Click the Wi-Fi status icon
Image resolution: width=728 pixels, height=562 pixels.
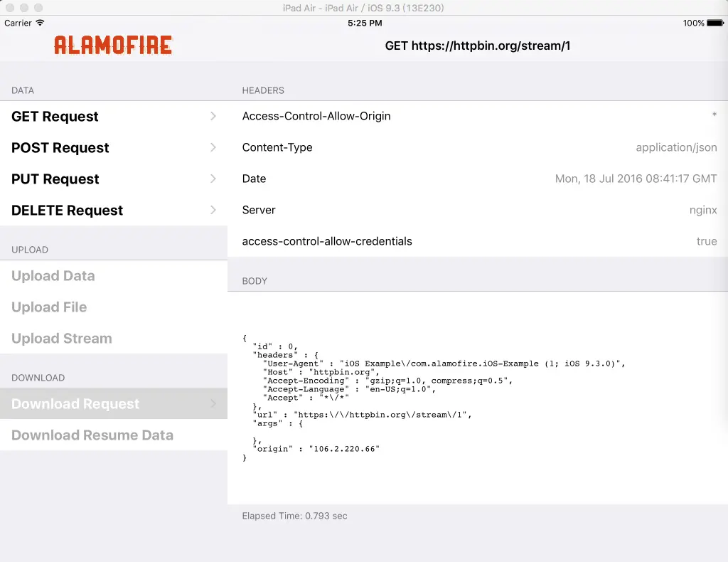(x=40, y=23)
